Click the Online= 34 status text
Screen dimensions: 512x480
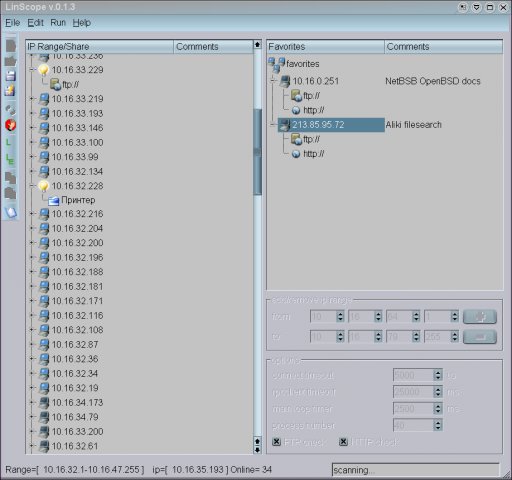pos(251,470)
